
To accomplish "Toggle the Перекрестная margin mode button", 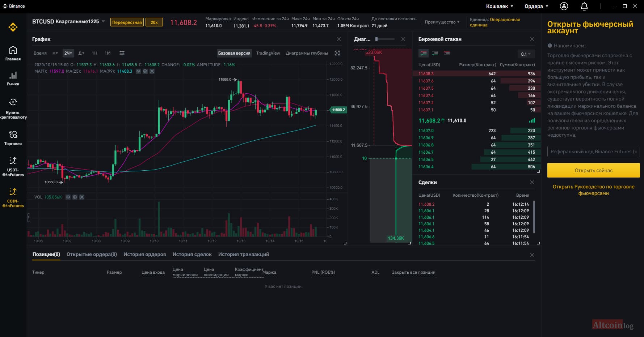I will click(x=127, y=22).
